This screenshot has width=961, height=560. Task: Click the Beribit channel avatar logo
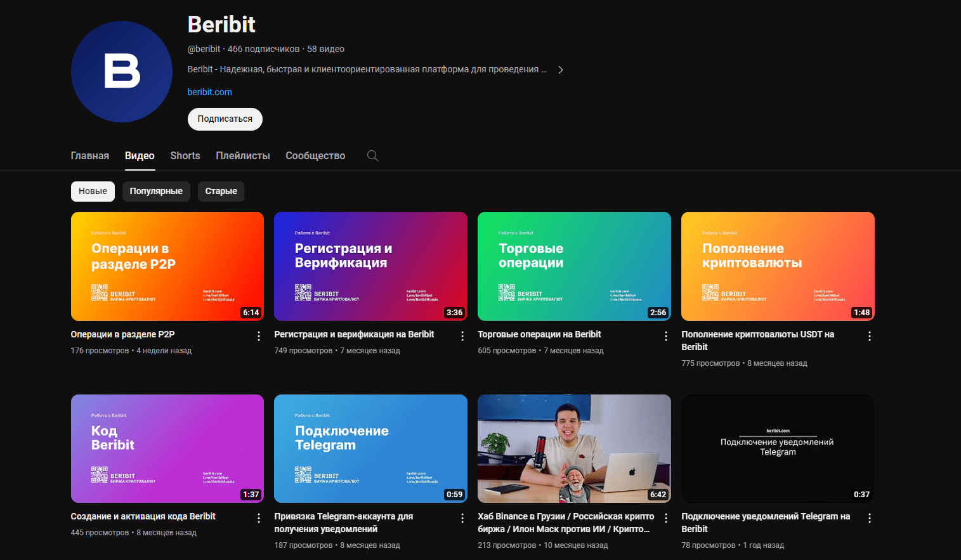click(122, 72)
